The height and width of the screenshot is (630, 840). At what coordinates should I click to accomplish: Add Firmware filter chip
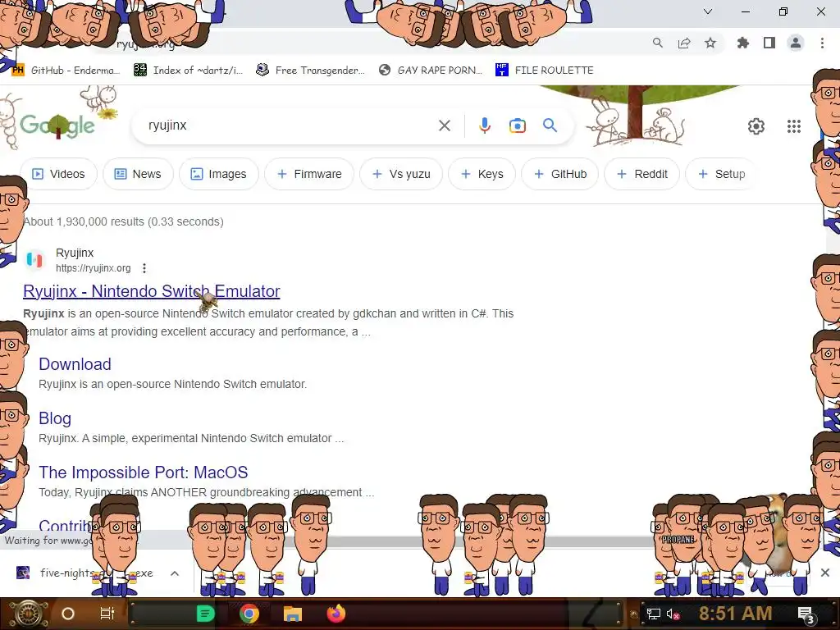[x=309, y=174]
